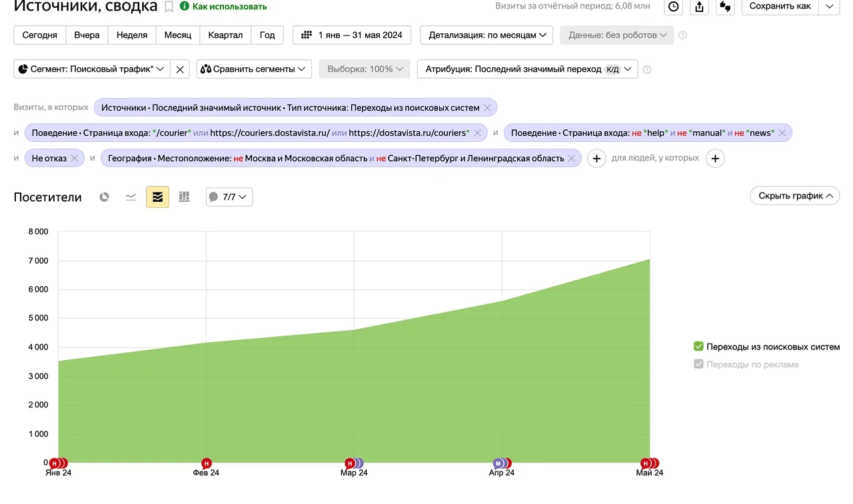Collapse chart with 'Скрыть график'
This screenshot has height=504, width=853.
794,196
